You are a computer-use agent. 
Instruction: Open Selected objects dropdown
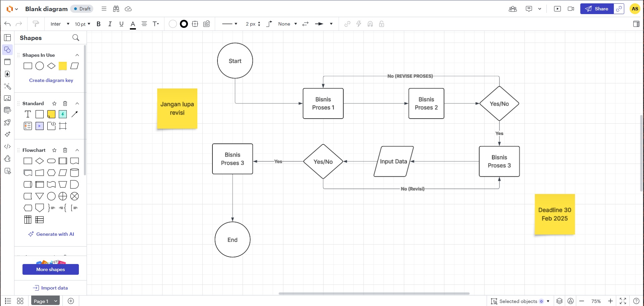[520, 301]
